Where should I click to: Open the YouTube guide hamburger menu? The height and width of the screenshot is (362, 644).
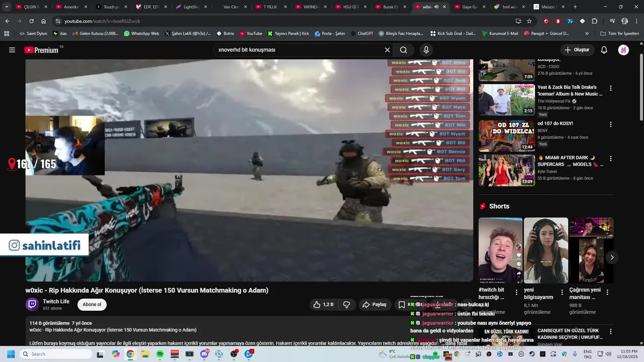pyautogui.click(x=12, y=50)
